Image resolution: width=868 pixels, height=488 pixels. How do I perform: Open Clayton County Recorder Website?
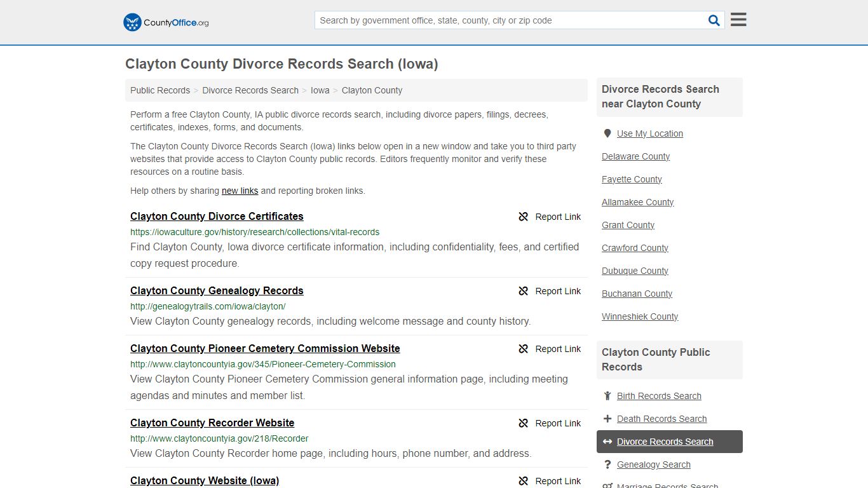(x=212, y=423)
